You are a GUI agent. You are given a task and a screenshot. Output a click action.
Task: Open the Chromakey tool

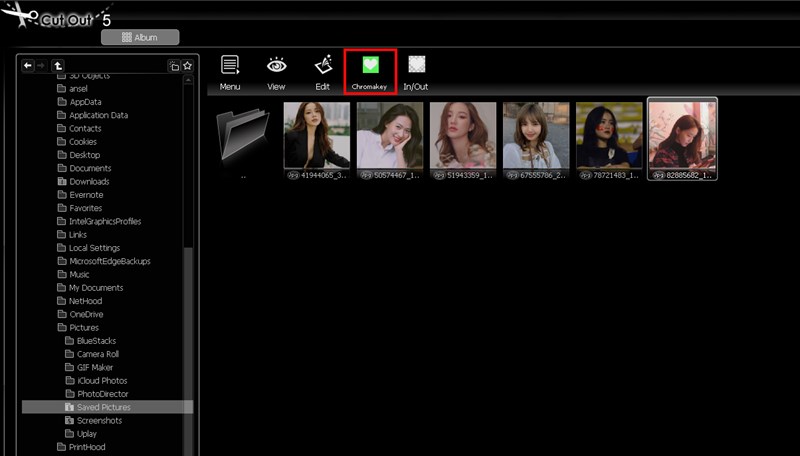pyautogui.click(x=371, y=71)
